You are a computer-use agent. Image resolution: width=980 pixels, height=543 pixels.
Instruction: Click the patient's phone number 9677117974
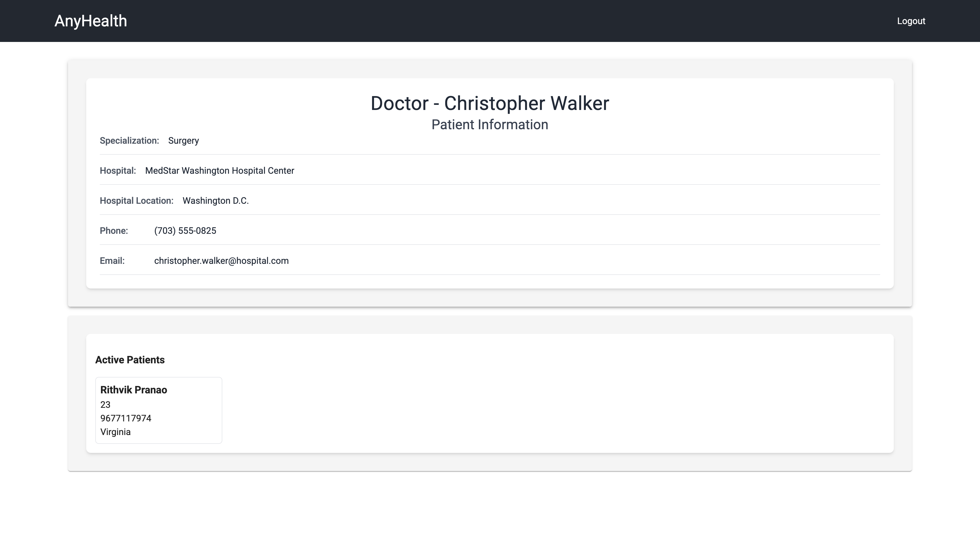(x=126, y=418)
